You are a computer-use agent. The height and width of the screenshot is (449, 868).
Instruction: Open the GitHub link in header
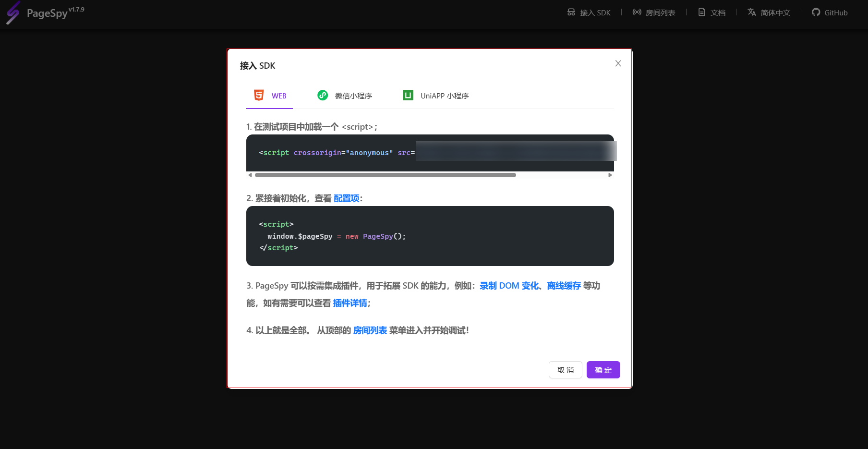coord(830,12)
